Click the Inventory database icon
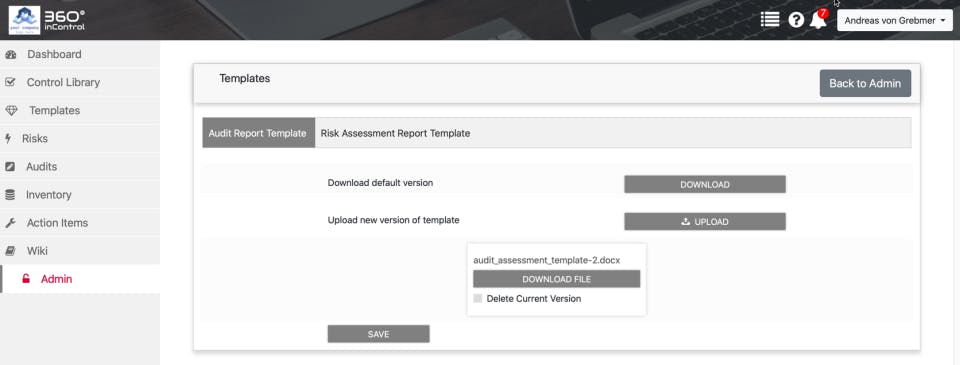The image size is (960, 365). [10, 195]
